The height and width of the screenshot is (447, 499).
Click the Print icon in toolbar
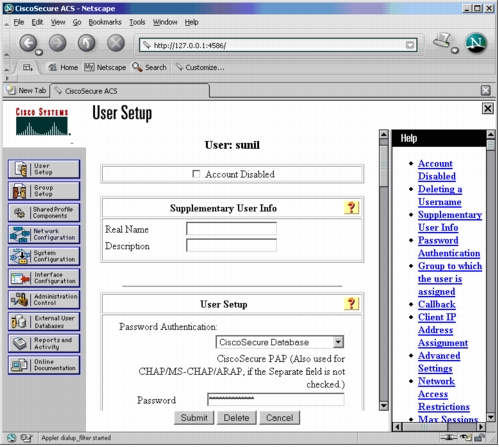pyautogui.click(x=442, y=41)
